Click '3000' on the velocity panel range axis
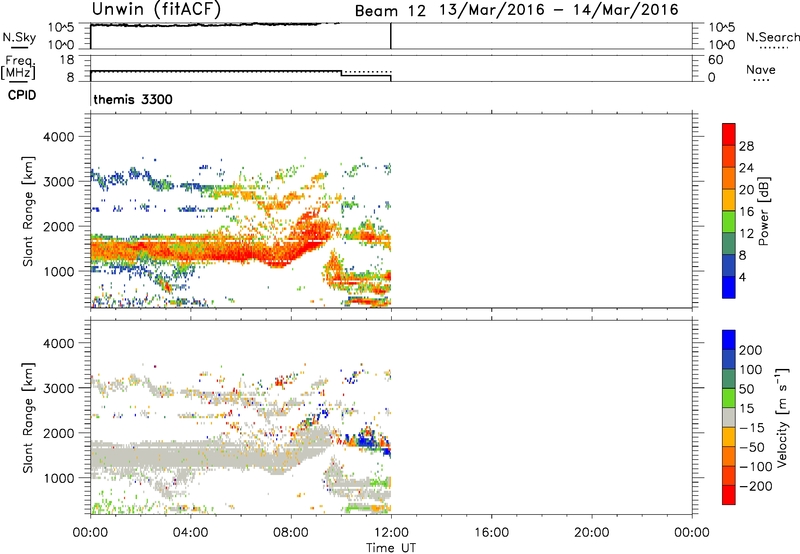The image size is (800, 554). pyautogui.click(x=59, y=388)
